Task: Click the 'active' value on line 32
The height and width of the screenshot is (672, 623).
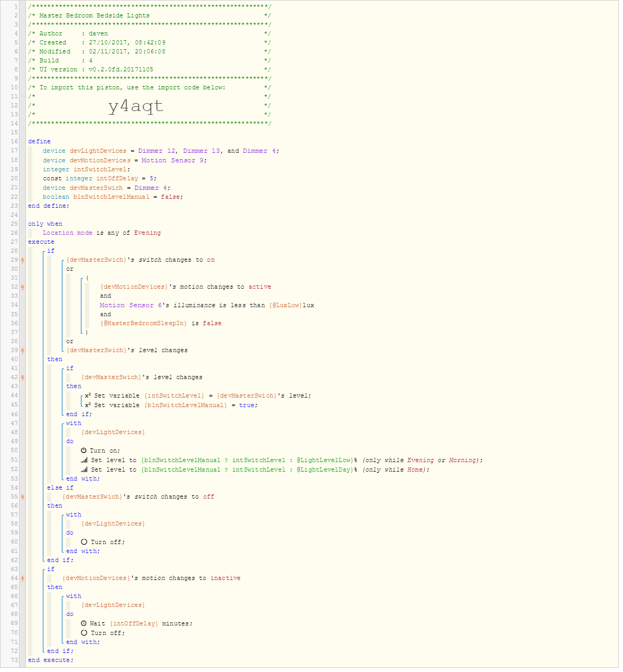Action: [x=260, y=287]
